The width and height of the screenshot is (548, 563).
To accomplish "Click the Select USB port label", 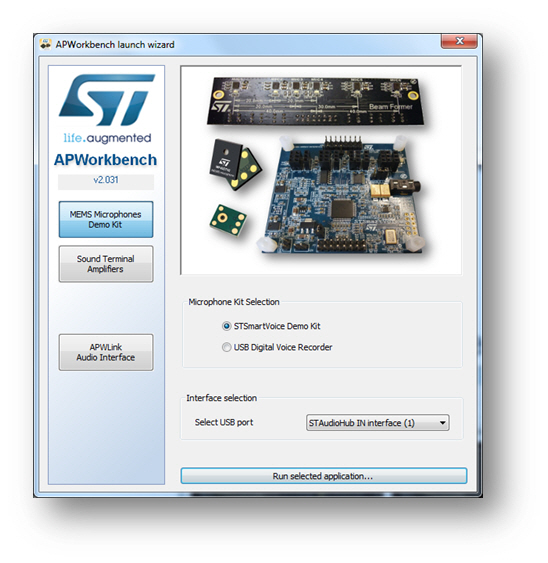I will point(224,422).
